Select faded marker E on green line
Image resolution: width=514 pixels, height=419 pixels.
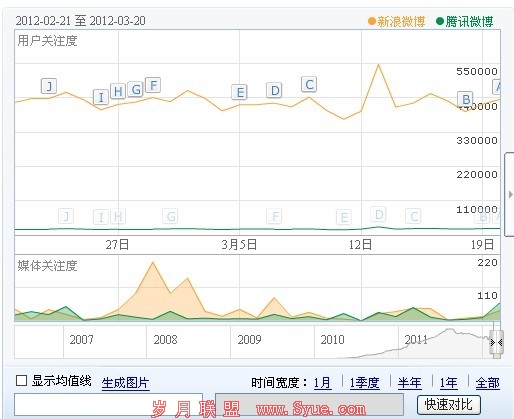tap(344, 217)
